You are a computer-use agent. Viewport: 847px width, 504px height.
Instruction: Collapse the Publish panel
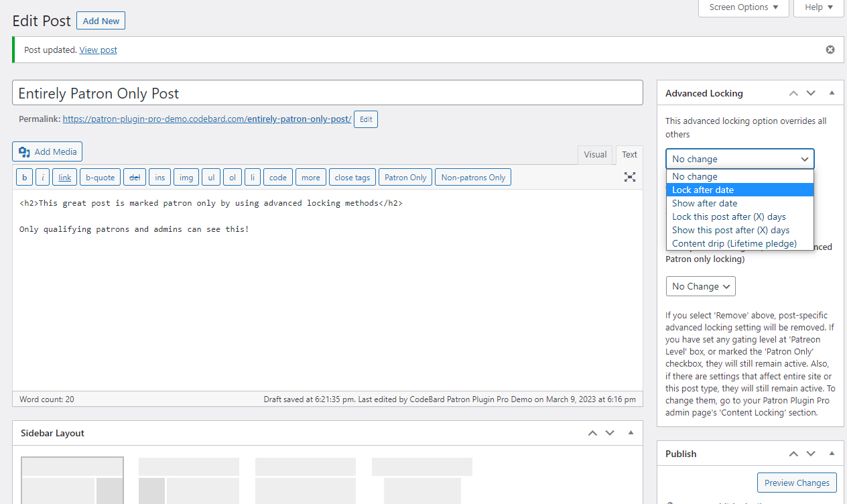pyautogui.click(x=832, y=454)
